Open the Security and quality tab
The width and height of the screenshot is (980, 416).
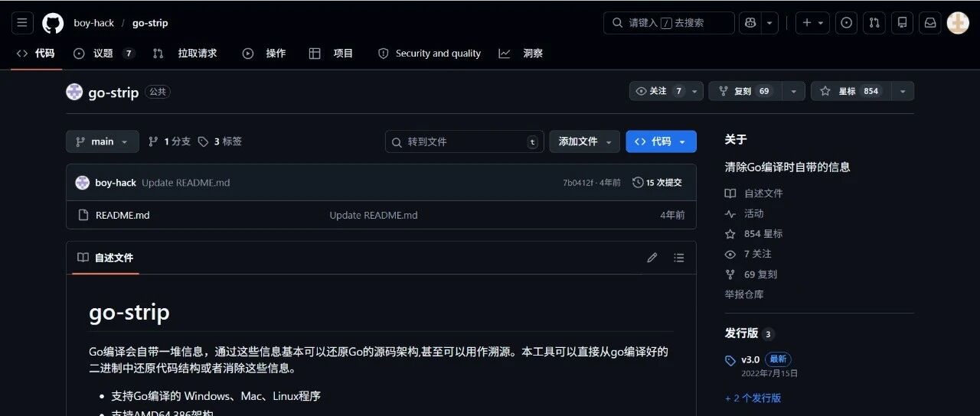click(x=430, y=54)
